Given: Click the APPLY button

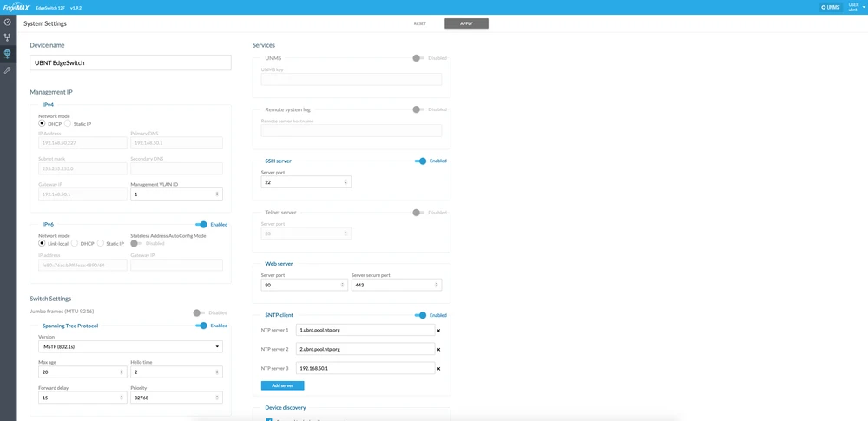Looking at the screenshot, I should [466, 23].
